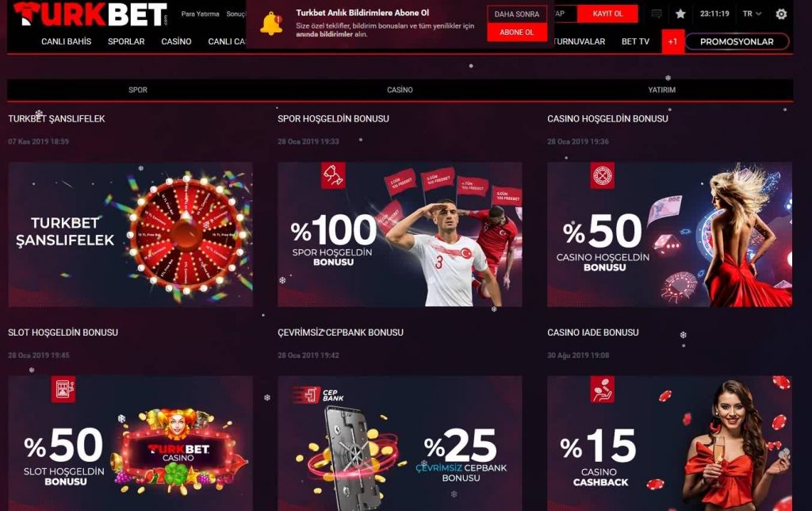This screenshot has height=511, width=812.
Task: Open the Turkbet Şanslıfelek wheel banner
Action: click(x=131, y=234)
